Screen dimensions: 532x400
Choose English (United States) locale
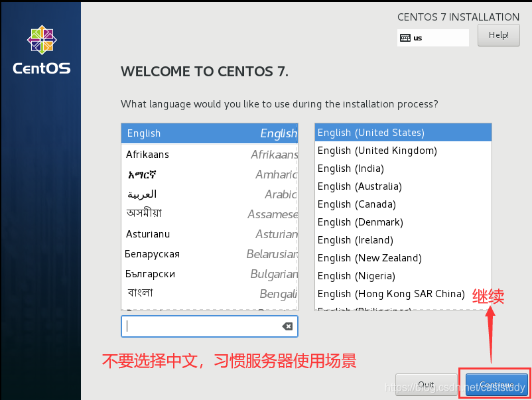(403, 133)
